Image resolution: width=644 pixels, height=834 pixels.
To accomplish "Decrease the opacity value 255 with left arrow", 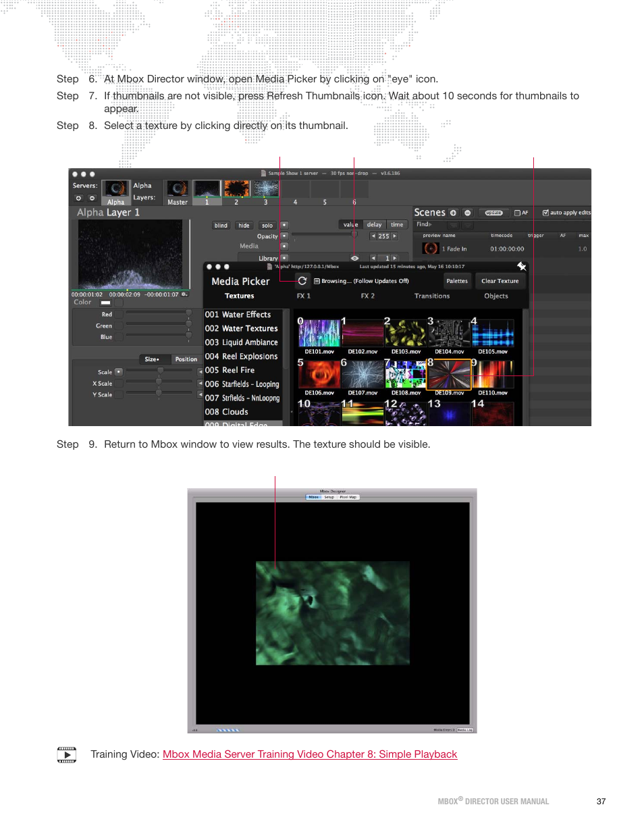I will click(373, 236).
